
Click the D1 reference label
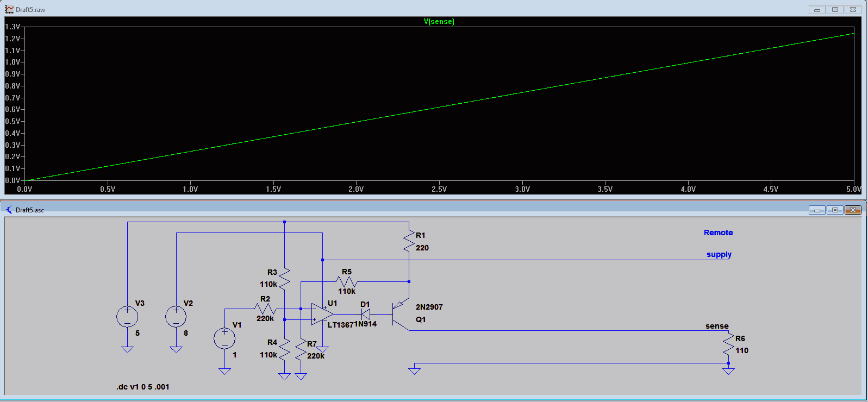tap(365, 304)
